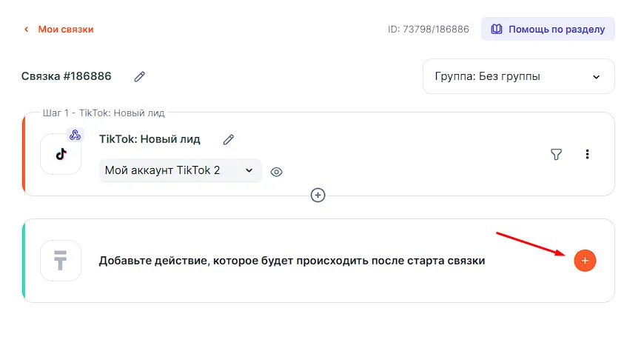Click the webhook badge above the TikTok logo

click(76, 135)
